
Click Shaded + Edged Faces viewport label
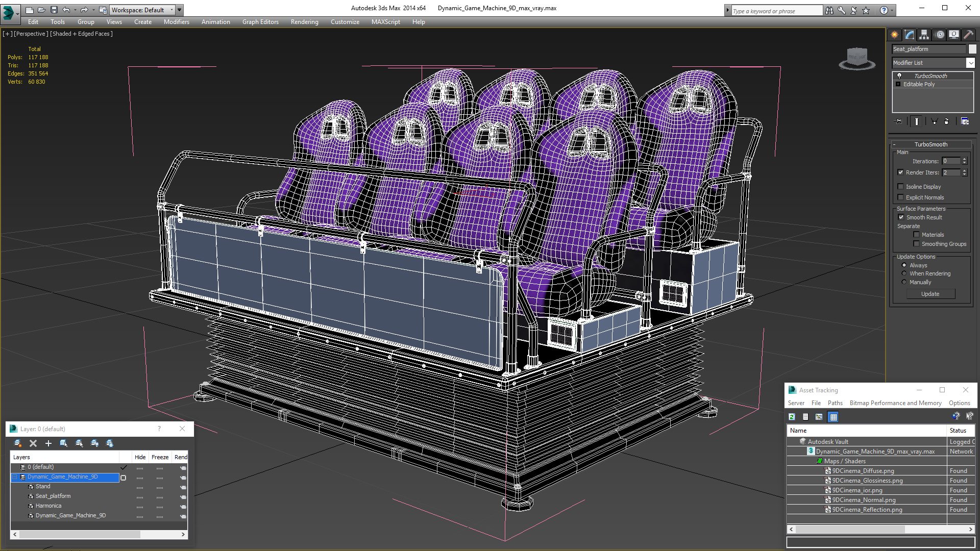[81, 34]
